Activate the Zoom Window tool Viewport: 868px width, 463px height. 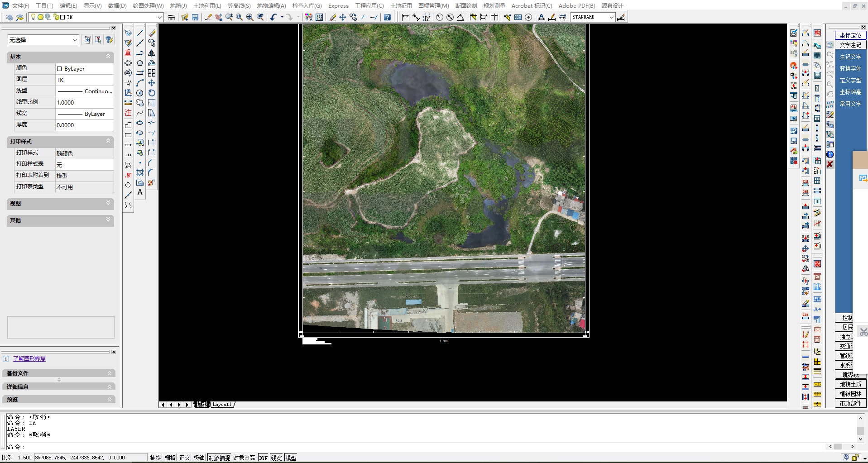click(239, 17)
